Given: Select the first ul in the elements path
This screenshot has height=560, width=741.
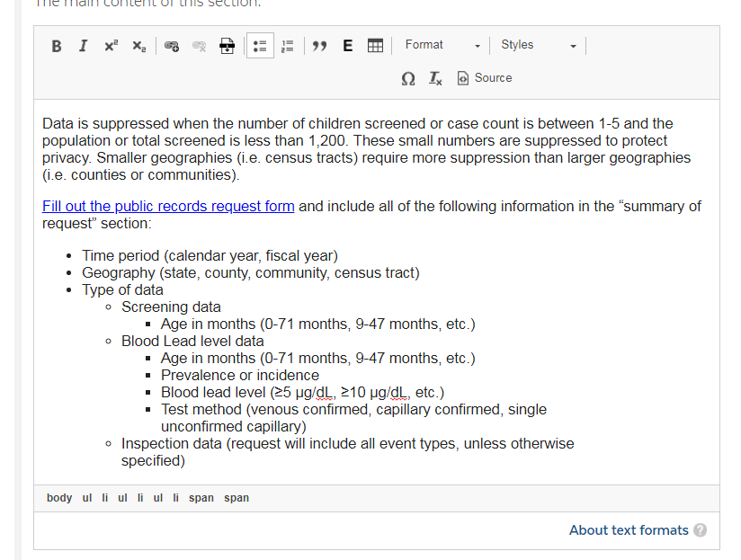Looking at the screenshot, I should tap(87, 498).
